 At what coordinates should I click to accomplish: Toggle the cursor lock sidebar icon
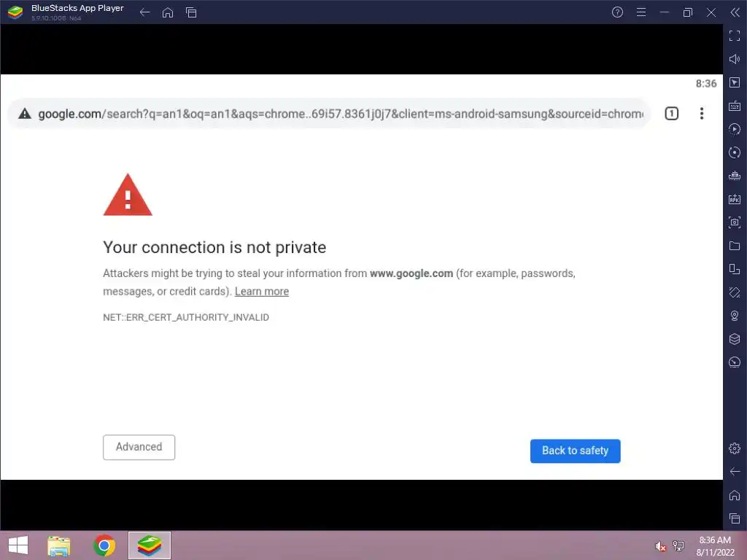point(735,82)
